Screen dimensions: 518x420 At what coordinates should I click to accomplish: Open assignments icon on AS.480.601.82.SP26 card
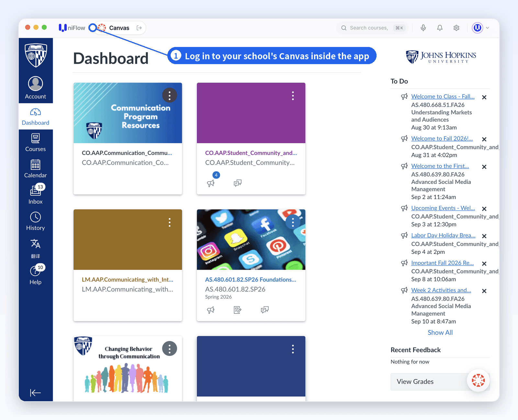(238, 310)
